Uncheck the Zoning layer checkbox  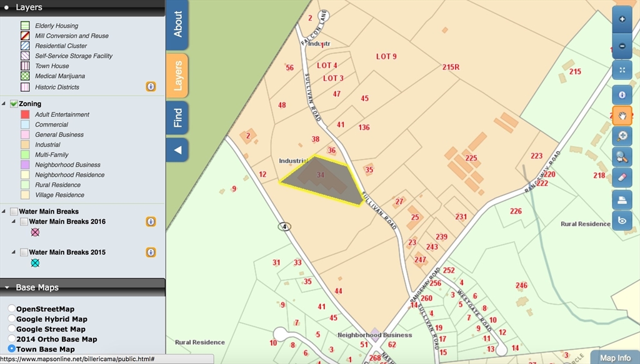tap(14, 104)
